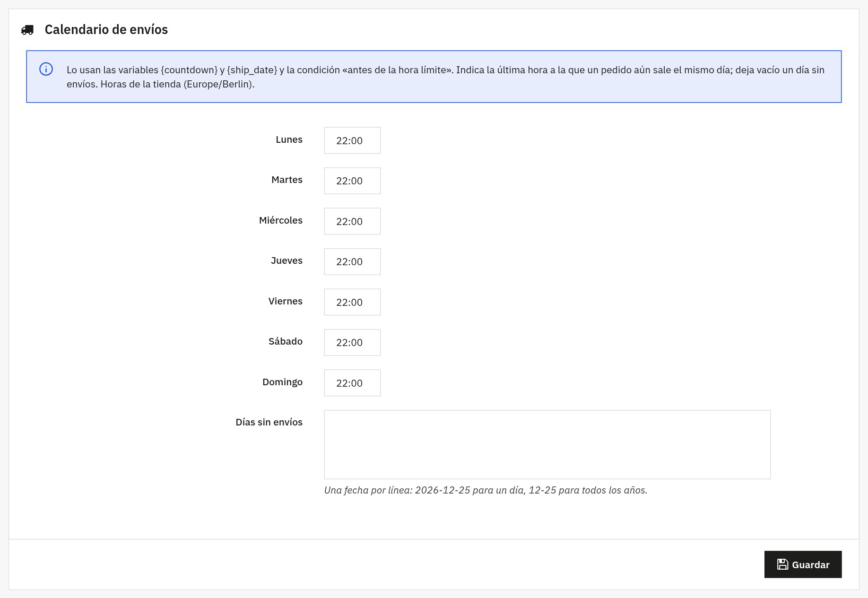
Task: Click the Viernes cutoff time field
Action: (352, 302)
